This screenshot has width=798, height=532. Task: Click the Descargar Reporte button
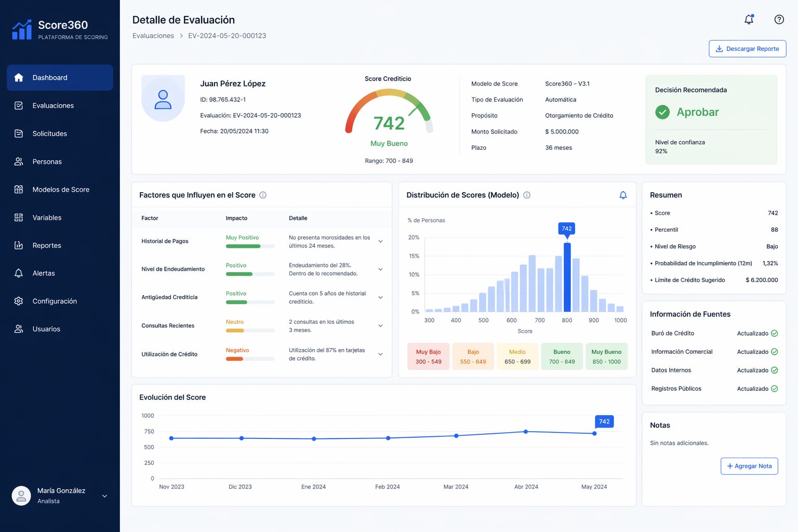(747, 48)
